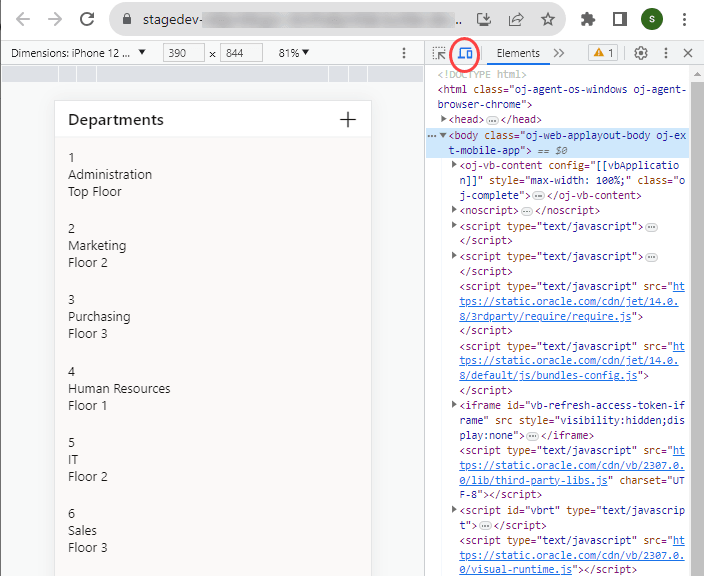Show more DevTools tabs chevron
The image size is (704, 576).
(559, 53)
